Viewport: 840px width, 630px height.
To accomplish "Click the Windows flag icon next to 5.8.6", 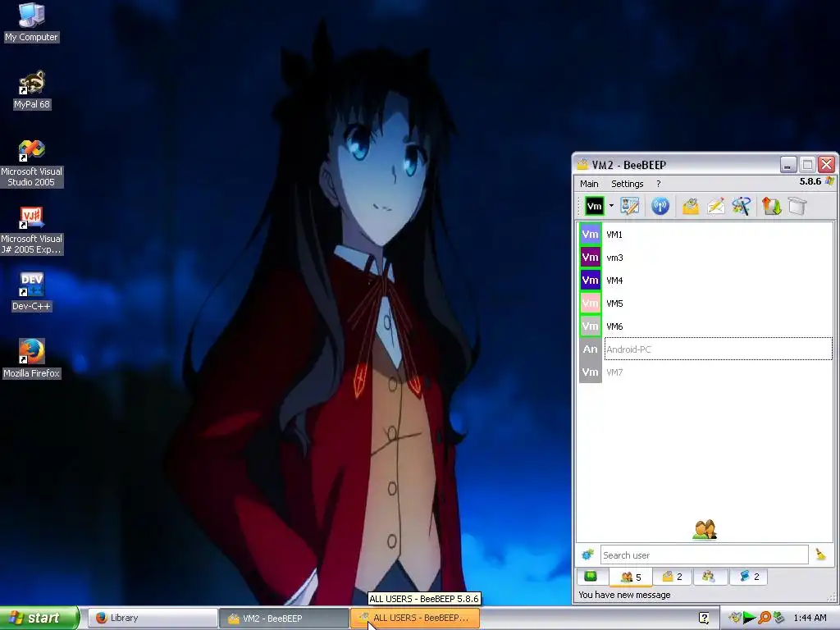I will coord(830,181).
